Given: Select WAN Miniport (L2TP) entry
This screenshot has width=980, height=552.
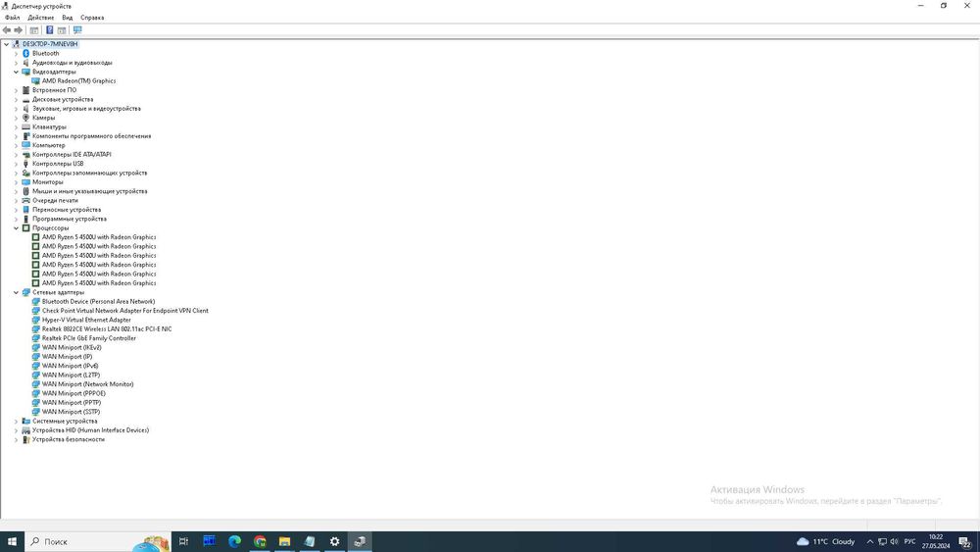Looking at the screenshot, I should tap(71, 376).
